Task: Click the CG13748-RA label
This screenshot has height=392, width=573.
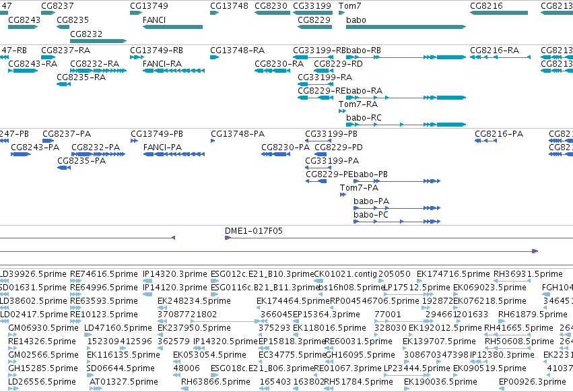Action: pyautogui.click(x=237, y=50)
